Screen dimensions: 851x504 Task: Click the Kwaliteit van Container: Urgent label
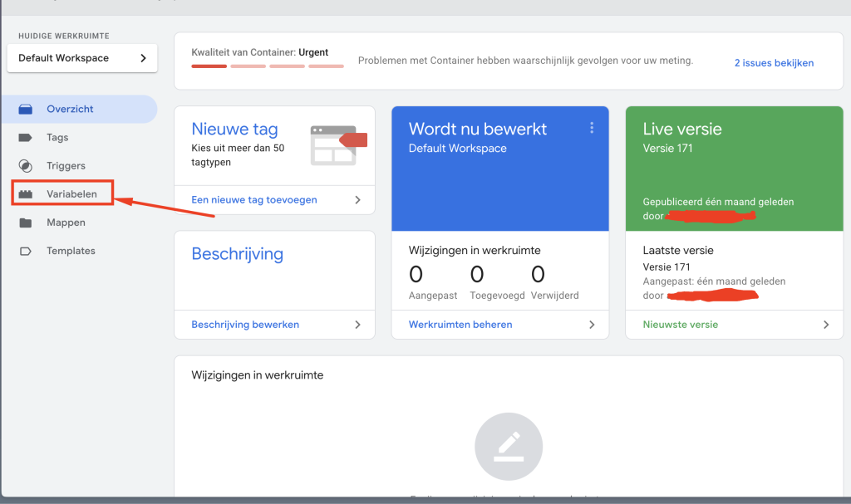[x=260, y=52]
